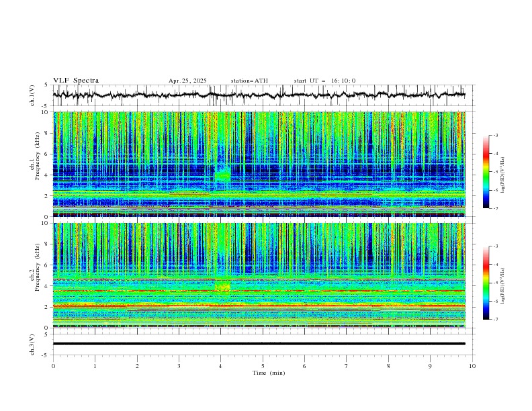Click time axis tick label "10"
The image size is (532, 411).
472,366
